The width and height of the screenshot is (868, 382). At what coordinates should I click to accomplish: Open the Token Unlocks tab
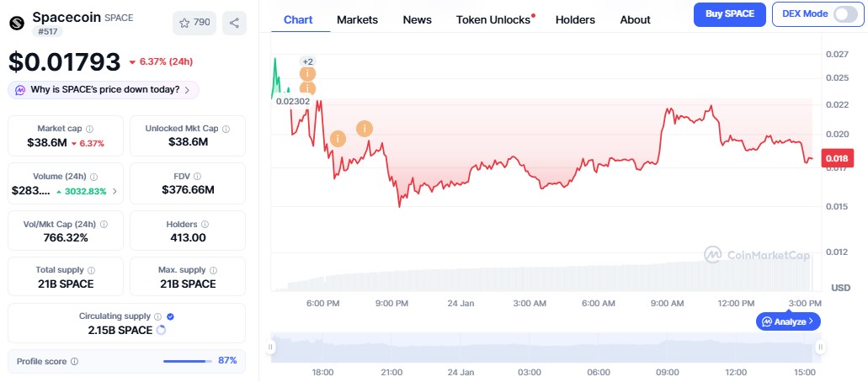click(493, 19)
